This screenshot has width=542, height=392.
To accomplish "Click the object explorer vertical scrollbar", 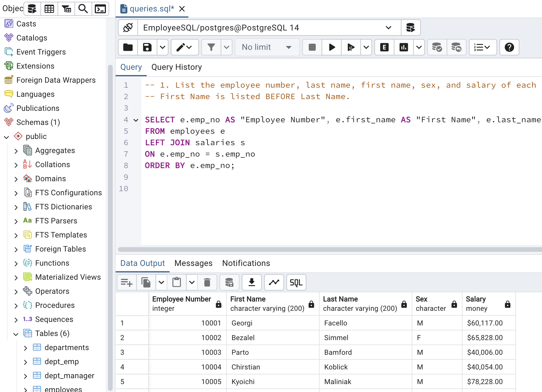I will [110, 227].
